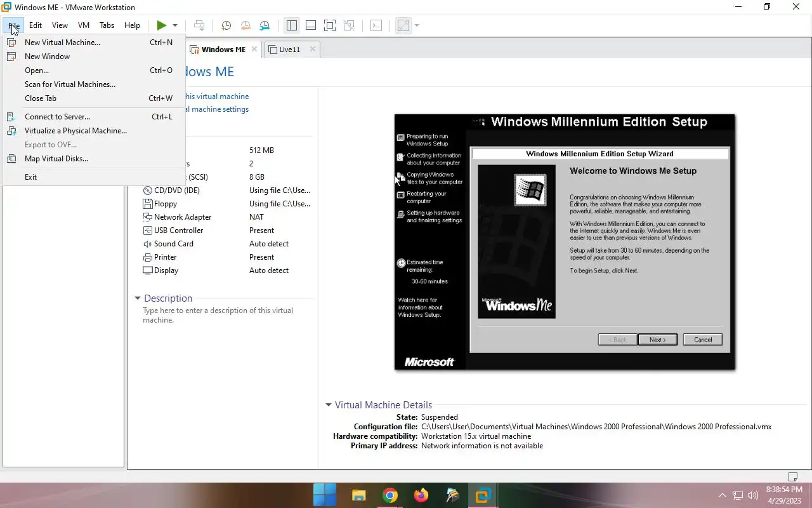Click the New Virtual Machine menu icon
The height and width of the screenshot is (508, 812).
11,43
